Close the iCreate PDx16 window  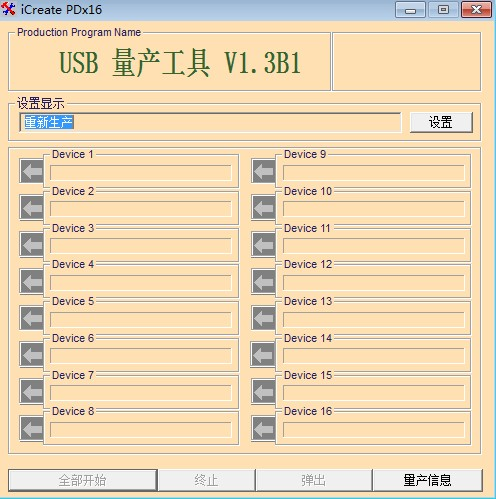click(476, 9)
